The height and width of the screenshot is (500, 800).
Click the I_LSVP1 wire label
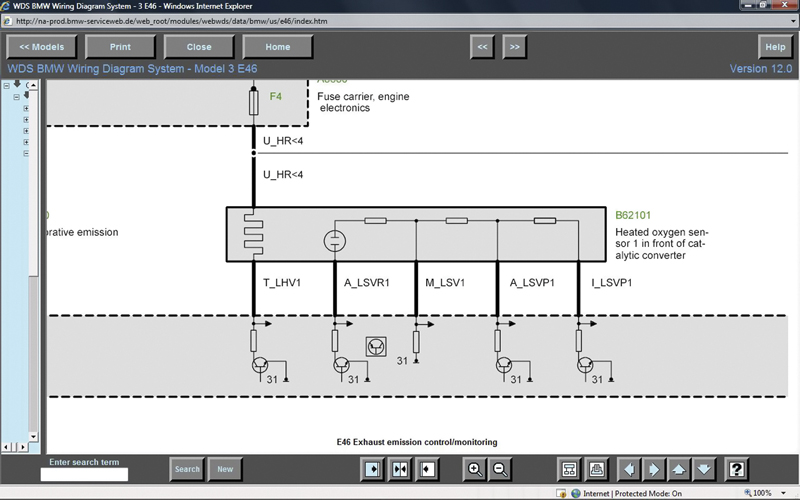point(612,283)
